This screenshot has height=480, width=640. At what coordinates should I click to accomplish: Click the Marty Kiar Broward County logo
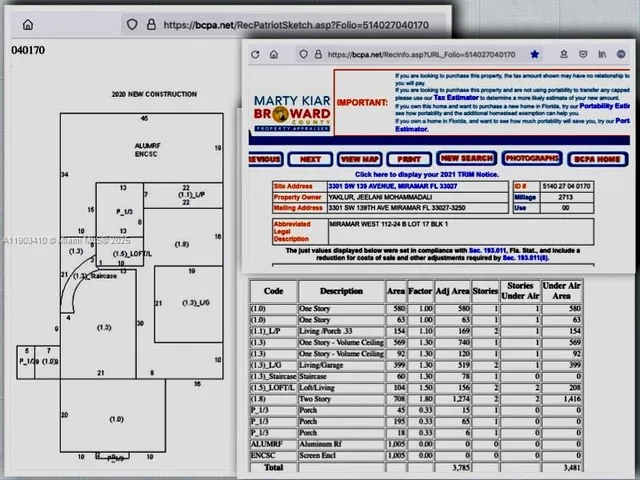(x=292, y=115)
